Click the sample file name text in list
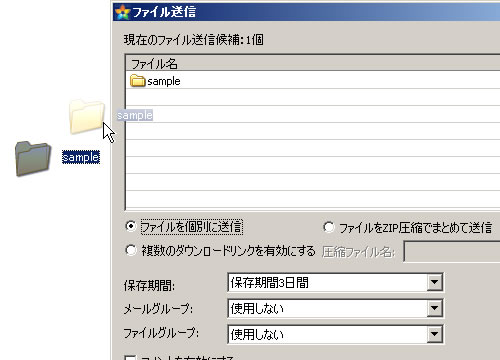Viewport: 500px width, 360px height. [x=164, y=81]
